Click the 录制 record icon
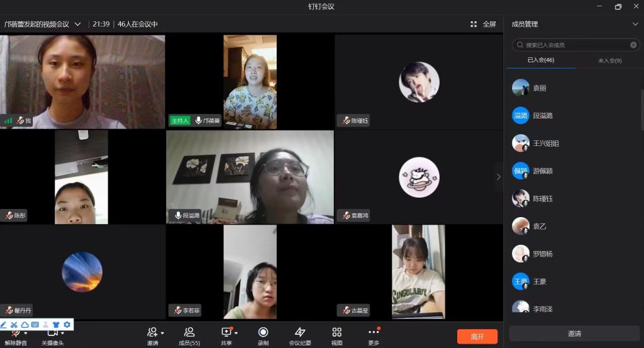This screenshot has width=644, height=348. (x=263, y=332)
